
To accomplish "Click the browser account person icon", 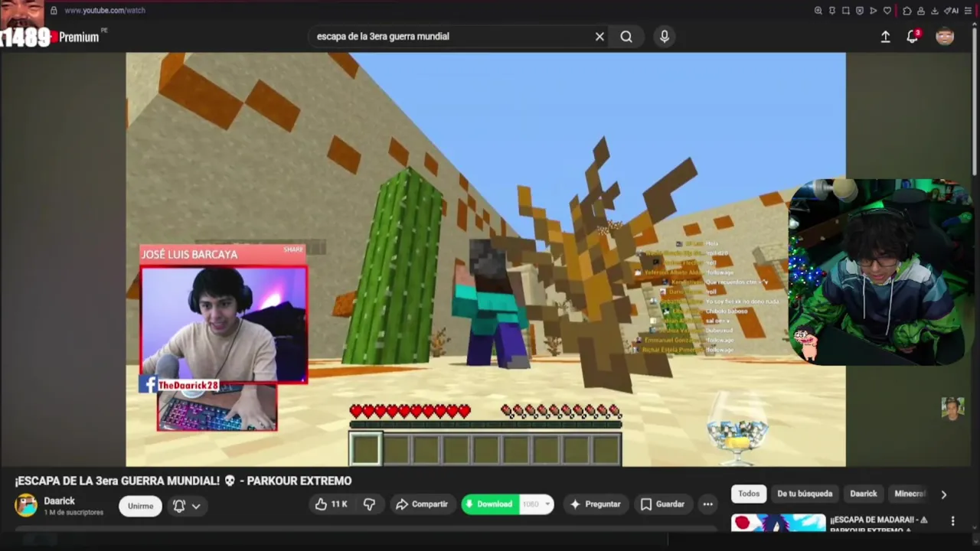I will click(x=921, y=11).
